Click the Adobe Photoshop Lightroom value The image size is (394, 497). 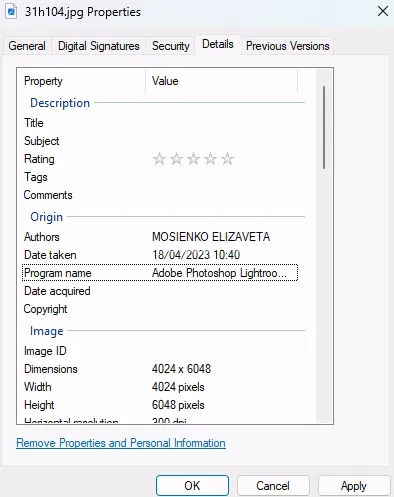point(219,273)
